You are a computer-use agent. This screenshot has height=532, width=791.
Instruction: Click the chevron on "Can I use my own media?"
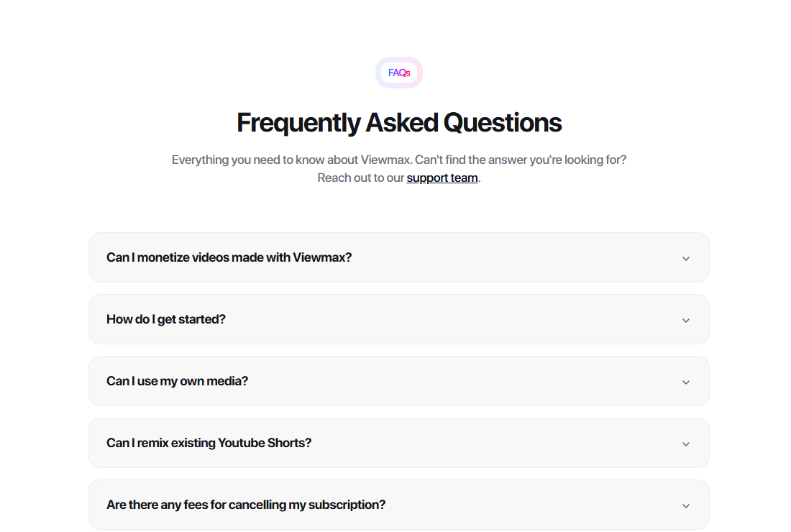(x=686, y=382)
